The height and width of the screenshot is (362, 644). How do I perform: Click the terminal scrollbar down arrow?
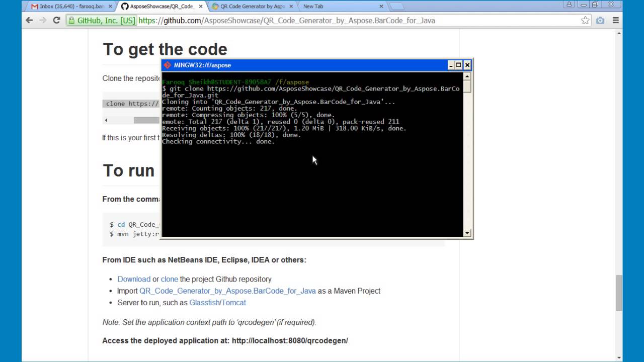tap(467, 233)
